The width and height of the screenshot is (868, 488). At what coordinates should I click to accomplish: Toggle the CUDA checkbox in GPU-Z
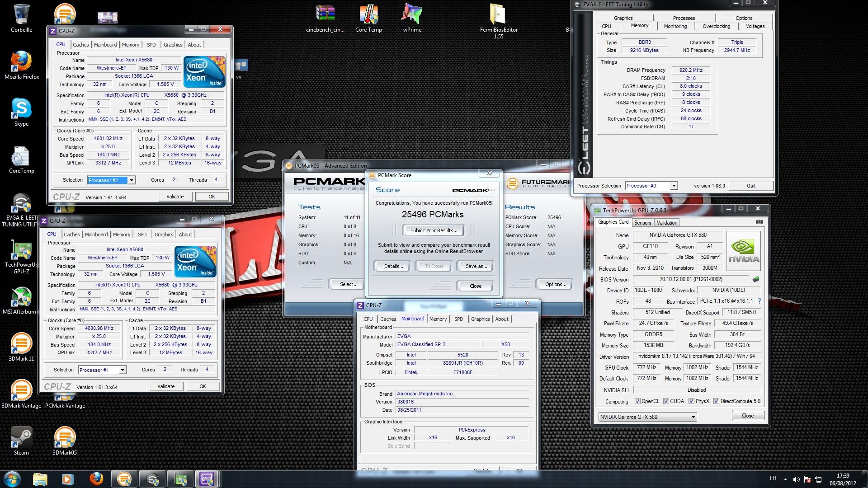tap(666, 401)
